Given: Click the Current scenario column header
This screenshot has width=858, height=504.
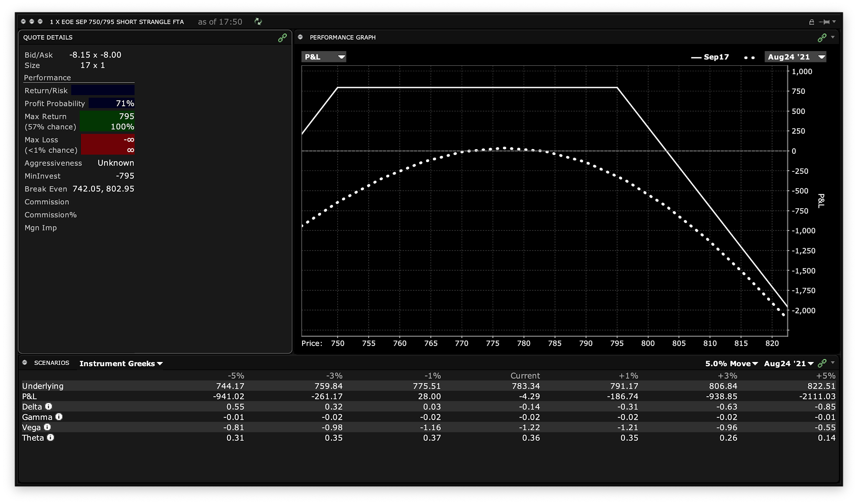Looking at the screenshot, I should coord(525,376).
